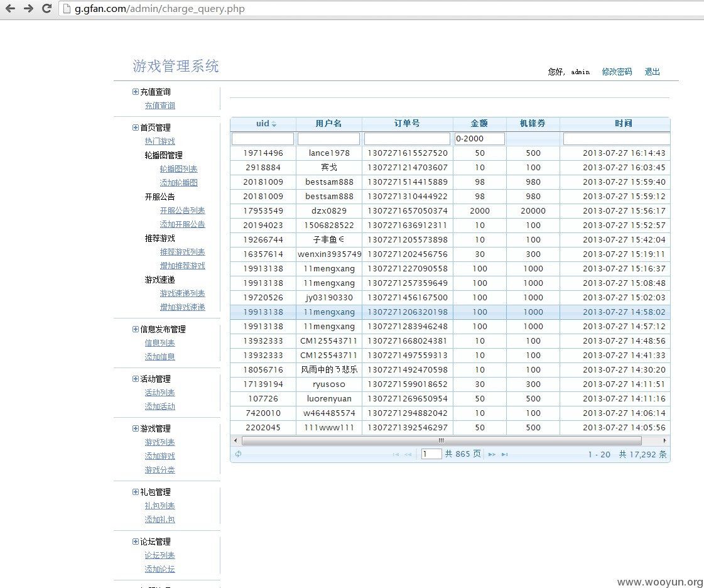
Task: Open the 轮播图列表 link
Action: coord(179,169)
